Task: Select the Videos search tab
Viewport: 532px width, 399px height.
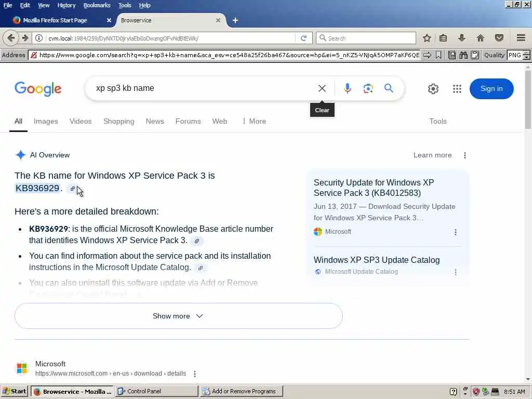Action: click(x=81, y=121)
